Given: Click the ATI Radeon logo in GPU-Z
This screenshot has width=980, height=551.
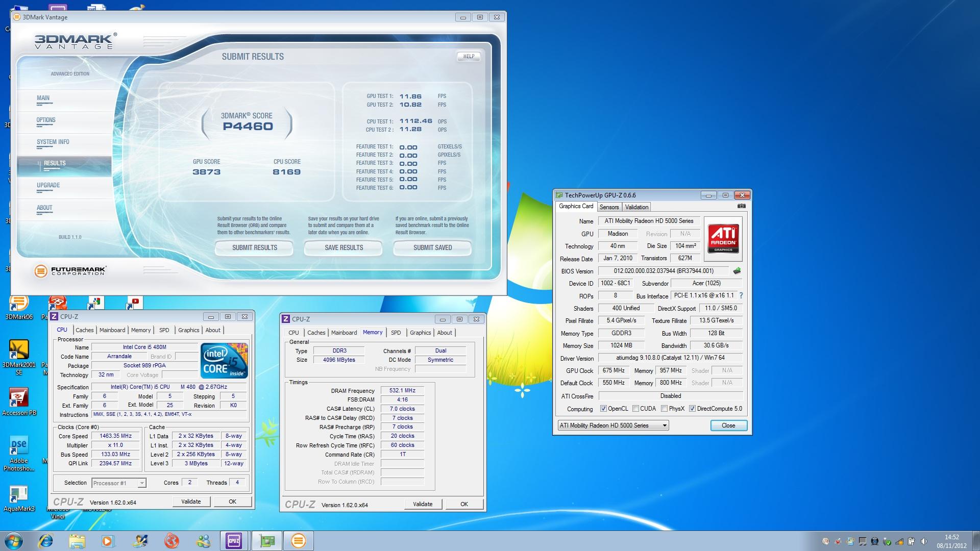Looking at the screenshot, I should pyautogui.click(x=723, y=239).
